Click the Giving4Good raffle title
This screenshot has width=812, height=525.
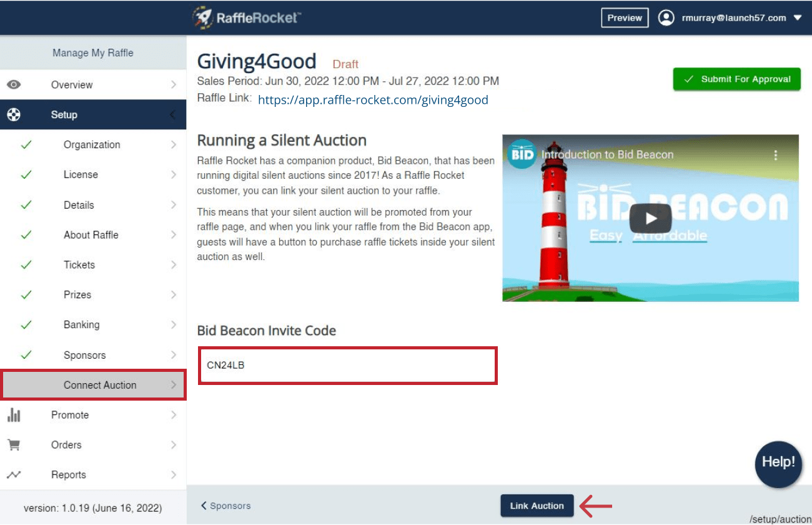click(257, 61)
